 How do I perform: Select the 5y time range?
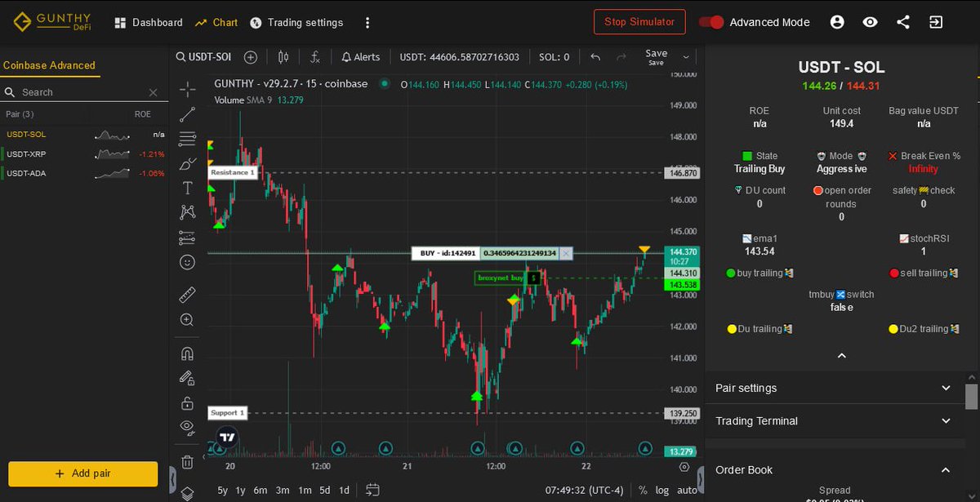(x=223, y=491)
